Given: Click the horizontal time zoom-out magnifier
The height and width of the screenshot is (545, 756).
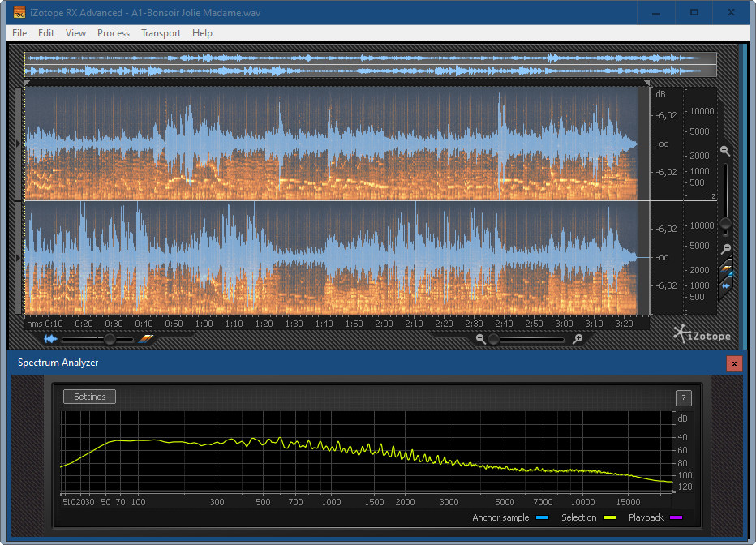Looking at the screenshot, I should click(480, 339).
